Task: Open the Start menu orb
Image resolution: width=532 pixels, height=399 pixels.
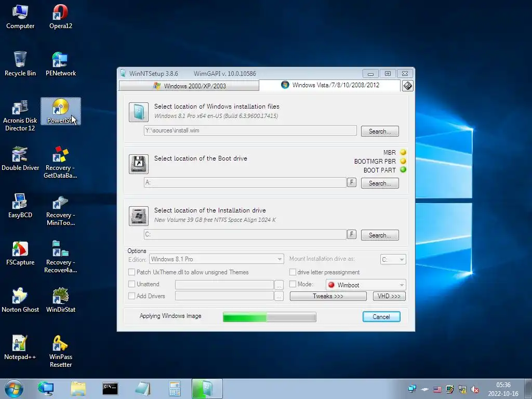Action: (14, 389)
